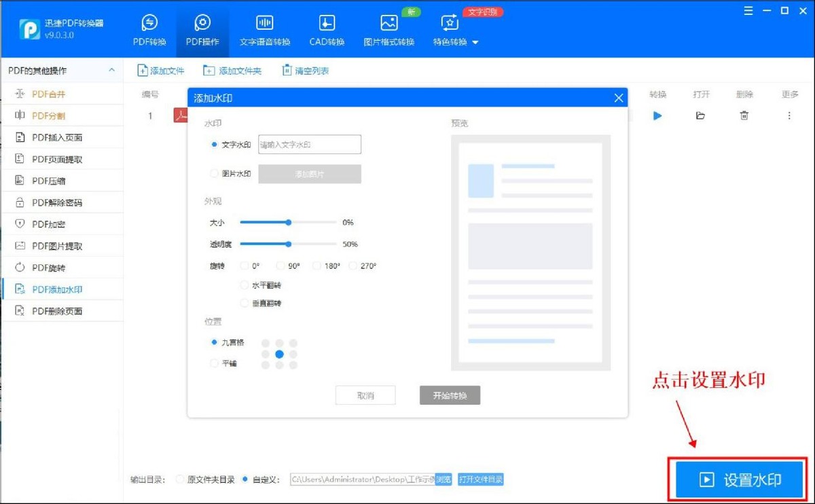
Task: Click the 清空列表 (Clear List) icon
Action: pyautogui.click(x=287, y=70)
